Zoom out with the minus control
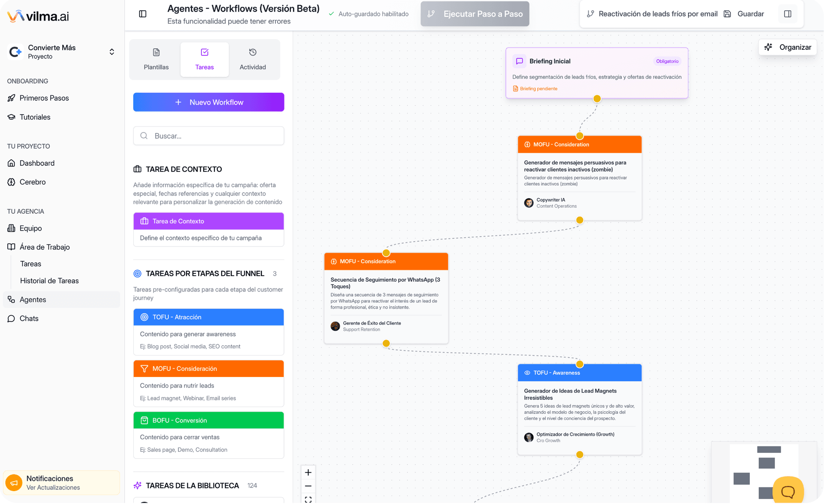 point(308,486)
